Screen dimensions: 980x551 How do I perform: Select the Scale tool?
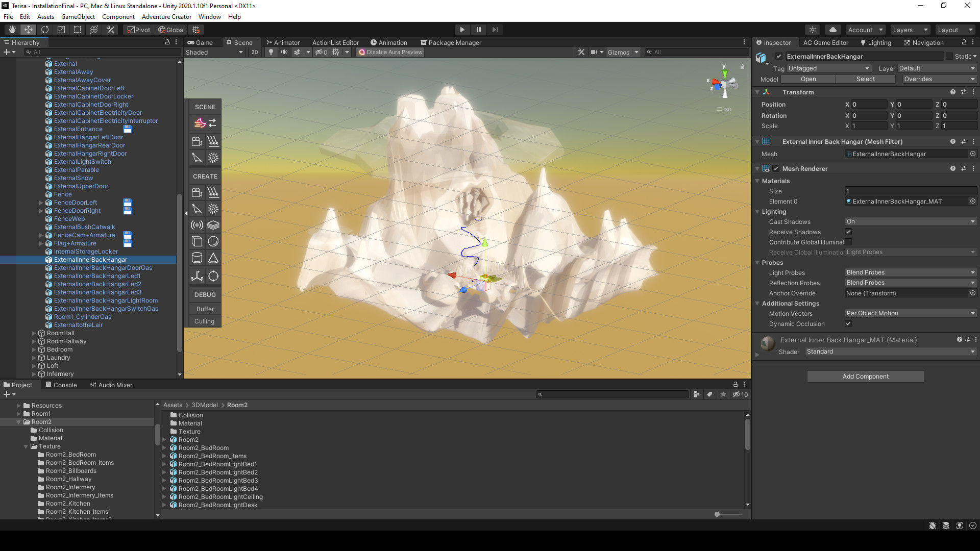pos(61,30)
